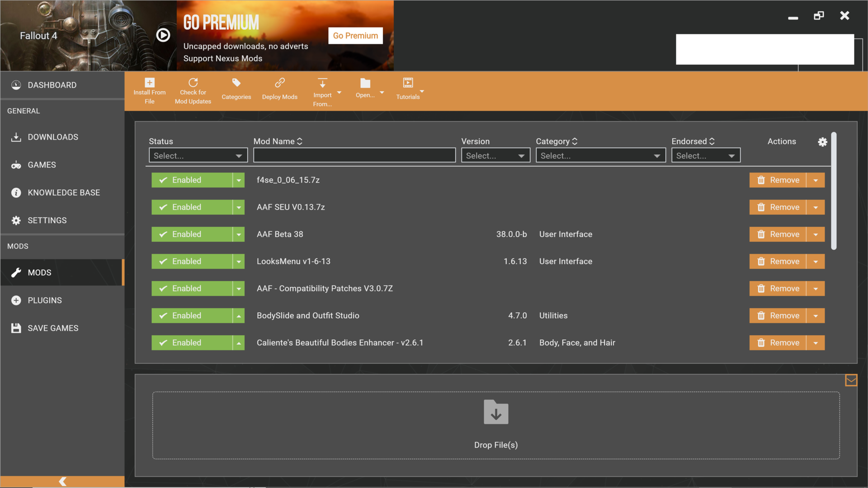Go to Downloads in the sidebar

click(x=62, y=137)
